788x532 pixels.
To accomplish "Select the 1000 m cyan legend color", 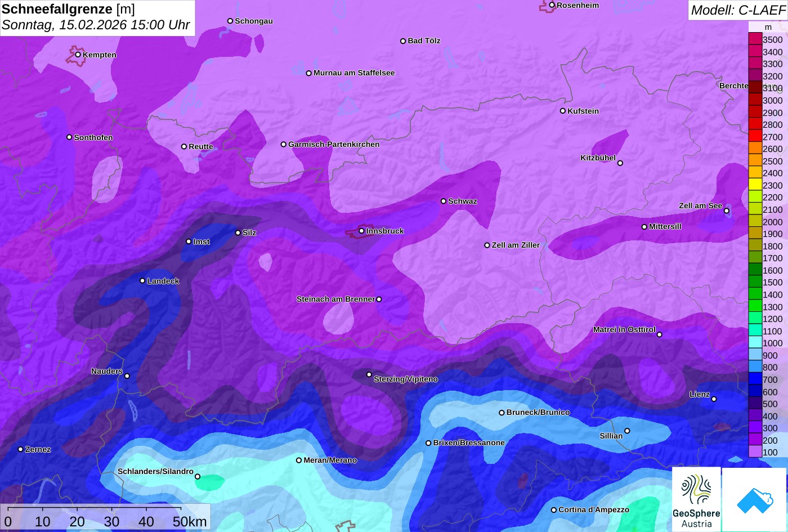I will (x=755, y=343).
